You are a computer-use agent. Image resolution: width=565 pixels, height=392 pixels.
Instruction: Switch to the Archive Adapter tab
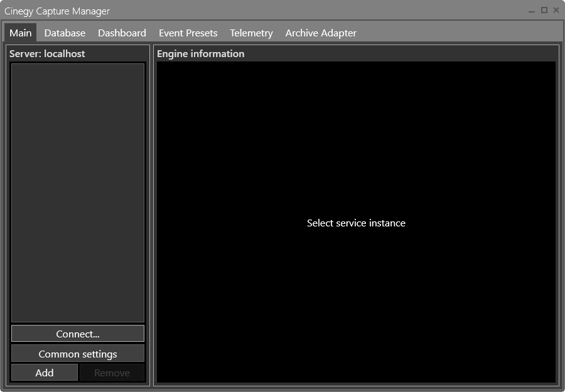pos(321,33)
